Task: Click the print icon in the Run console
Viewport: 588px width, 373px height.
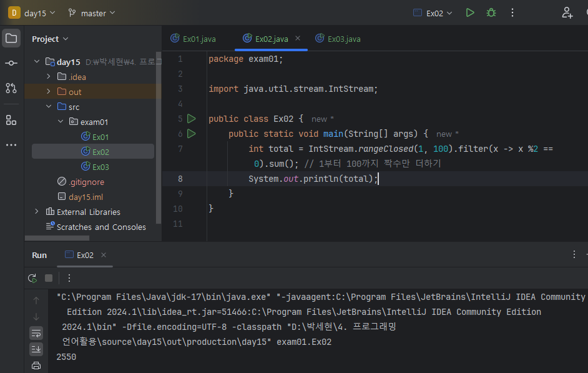Action: tap(36, 366)
